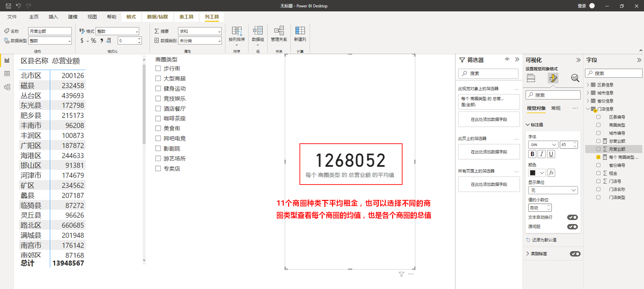The image size is (644, 289).
Task: Redo the last action
Action: pos(29,6)
